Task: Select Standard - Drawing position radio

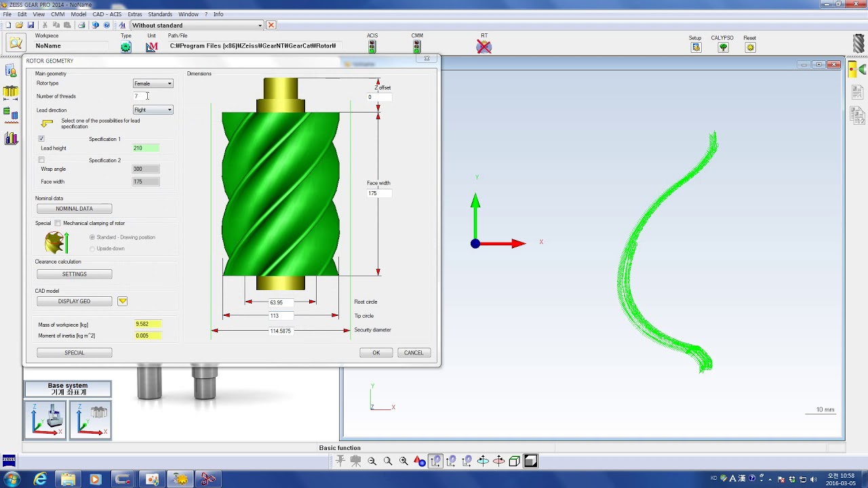Action: pos(92,237)
